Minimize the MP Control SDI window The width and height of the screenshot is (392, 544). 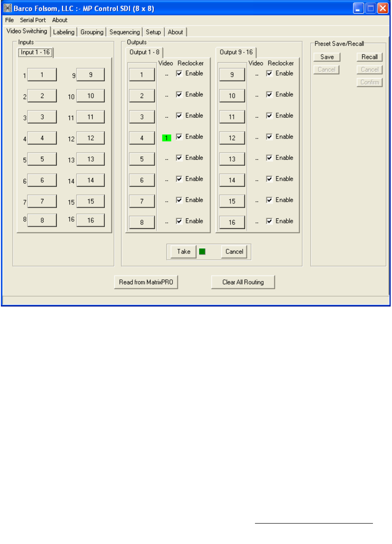click(x=358, y=8)
